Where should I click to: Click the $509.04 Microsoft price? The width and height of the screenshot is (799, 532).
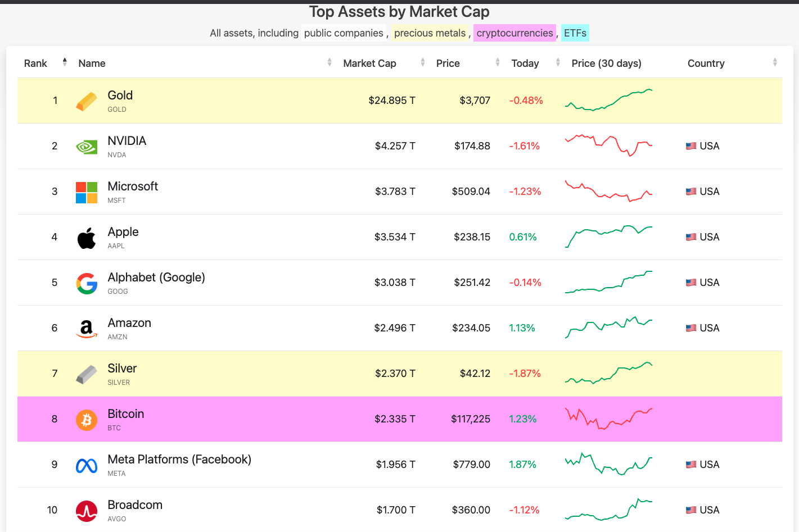(471, 192)
